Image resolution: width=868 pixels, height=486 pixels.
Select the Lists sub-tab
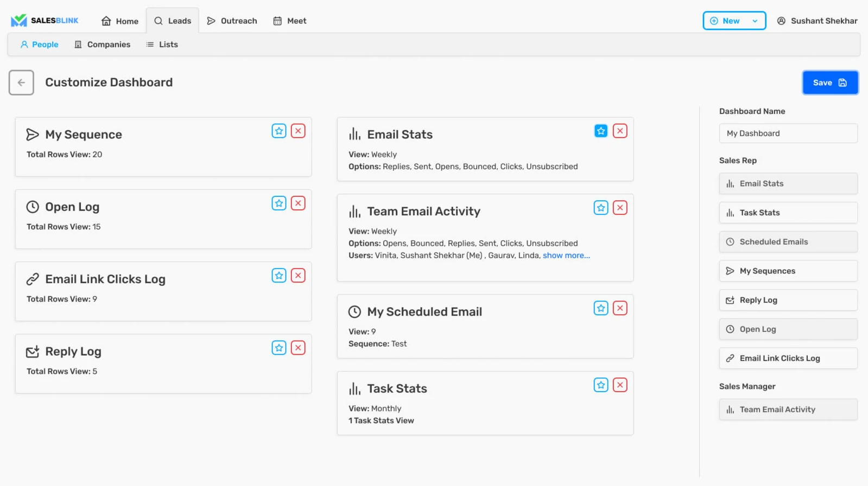click(162, 44)
